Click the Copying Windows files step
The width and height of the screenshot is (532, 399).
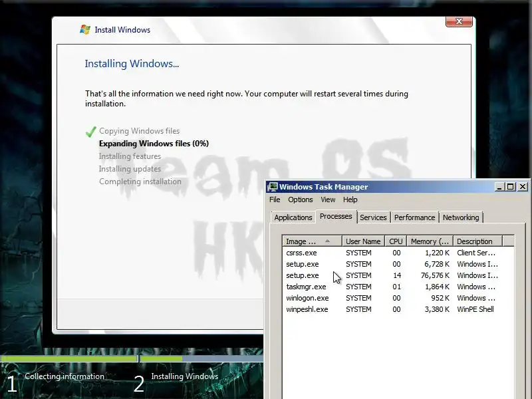click(139, 131)
